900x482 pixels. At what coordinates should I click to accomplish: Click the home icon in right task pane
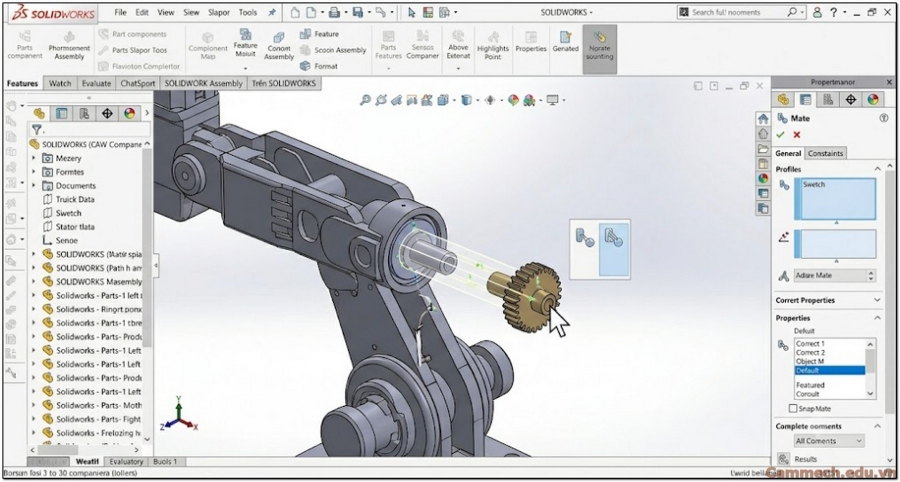763,119
